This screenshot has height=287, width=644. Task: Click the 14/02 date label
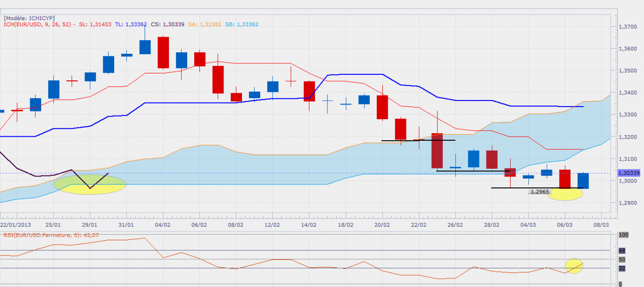tap(308, 225)
